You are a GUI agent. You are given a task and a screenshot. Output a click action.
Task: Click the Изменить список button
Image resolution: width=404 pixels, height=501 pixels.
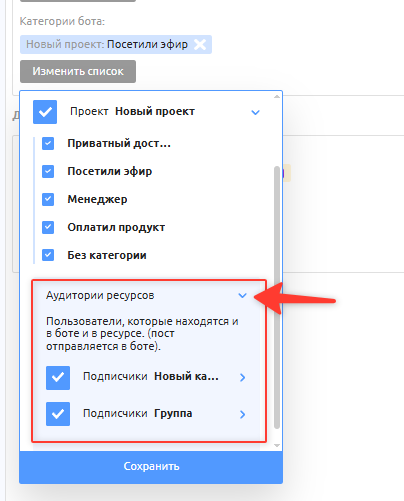coord(78,71)
